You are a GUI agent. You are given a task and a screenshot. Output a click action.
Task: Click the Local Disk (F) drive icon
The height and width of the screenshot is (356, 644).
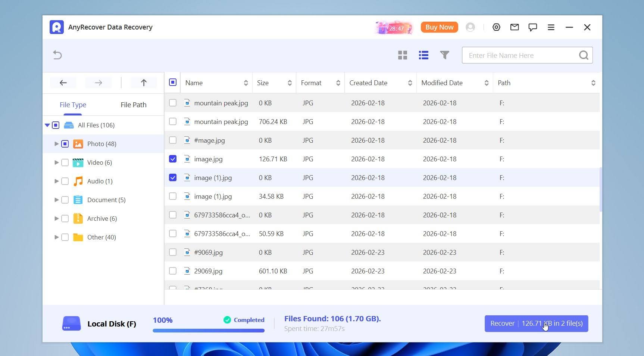point(71,324)
